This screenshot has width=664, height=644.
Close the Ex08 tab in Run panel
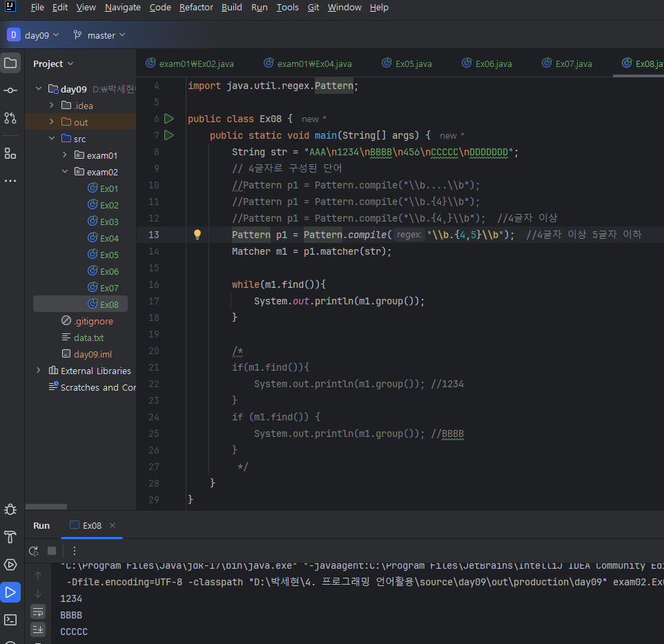click(x=113, y=525)
